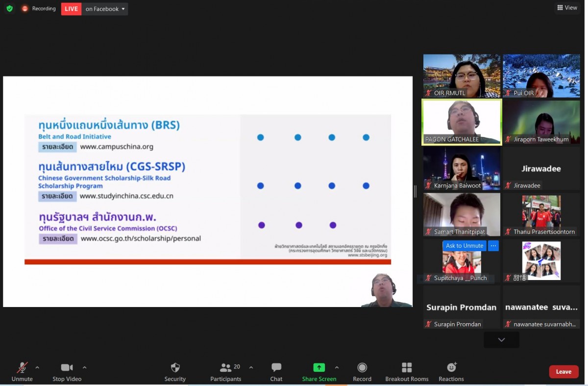Open the Participants panel
The width and height of the screenshot is (588, 386).
coord(226,372)
